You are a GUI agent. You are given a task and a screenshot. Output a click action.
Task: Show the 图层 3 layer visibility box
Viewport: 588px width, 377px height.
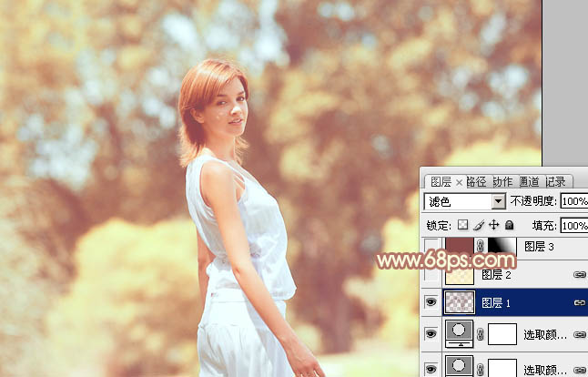[431, 246]
